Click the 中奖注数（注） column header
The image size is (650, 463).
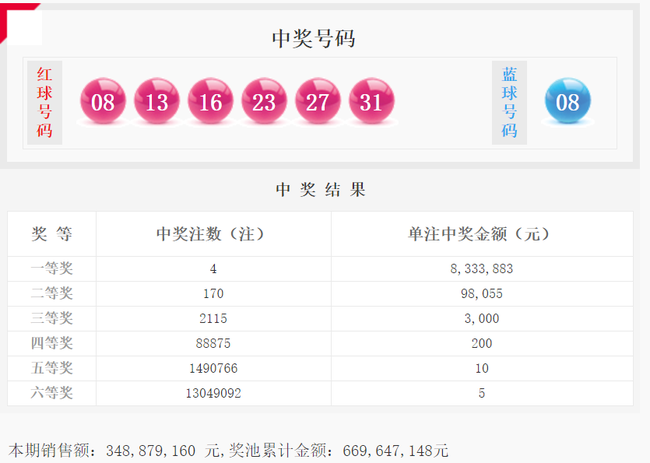pyautogui.click(x=211, y=234)
